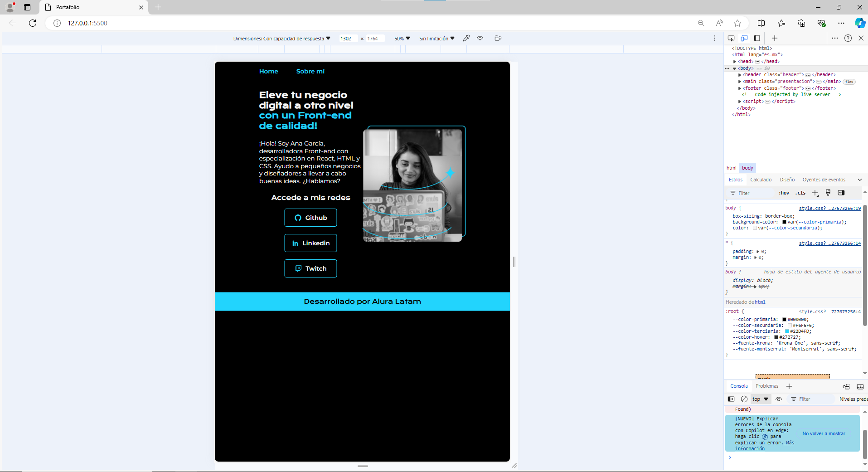Click the Github button on page
The image size is (868, 472).
(310, 218)
